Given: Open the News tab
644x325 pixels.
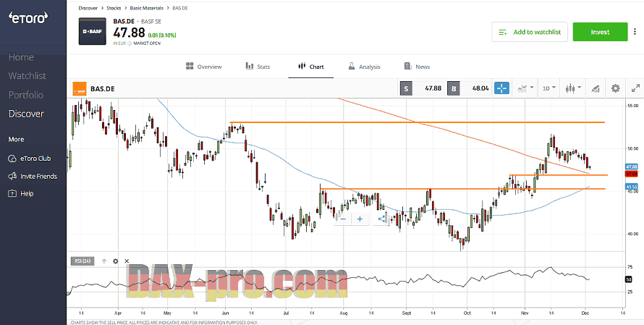Looking at the screenshot, I should 417,67.
